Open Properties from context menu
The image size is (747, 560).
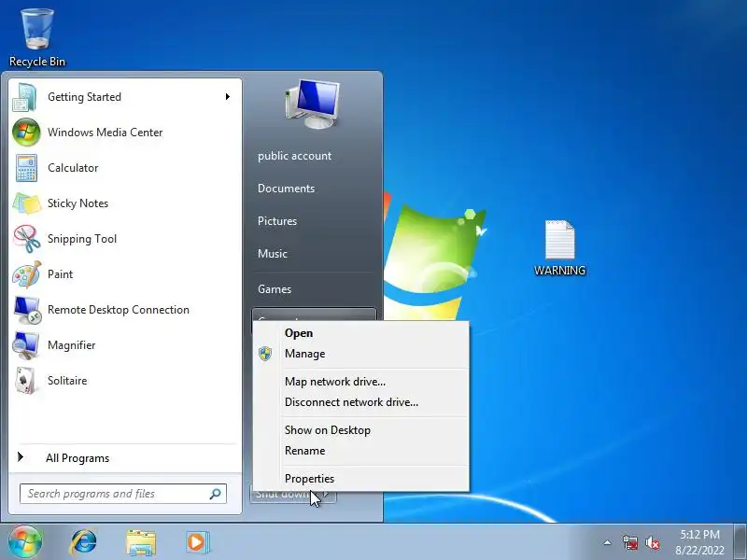361,479
